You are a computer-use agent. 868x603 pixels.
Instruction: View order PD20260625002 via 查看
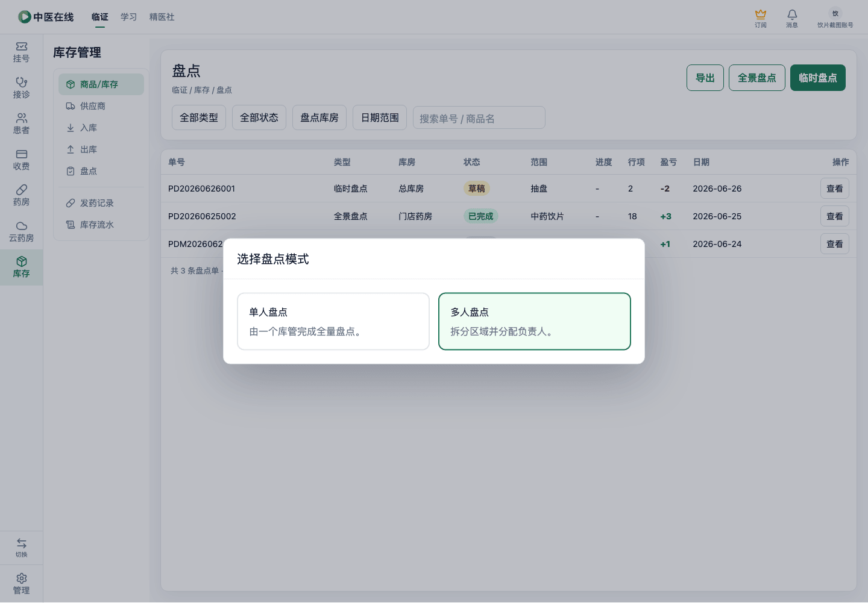[835, 216]
